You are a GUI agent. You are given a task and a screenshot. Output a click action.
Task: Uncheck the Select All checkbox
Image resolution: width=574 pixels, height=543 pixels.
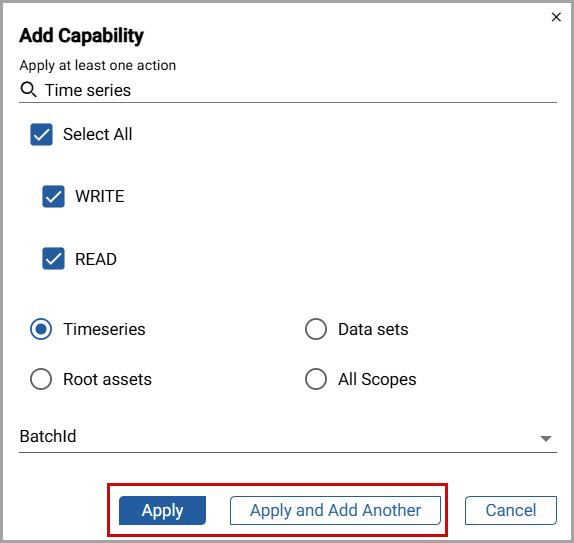point(41,134)
